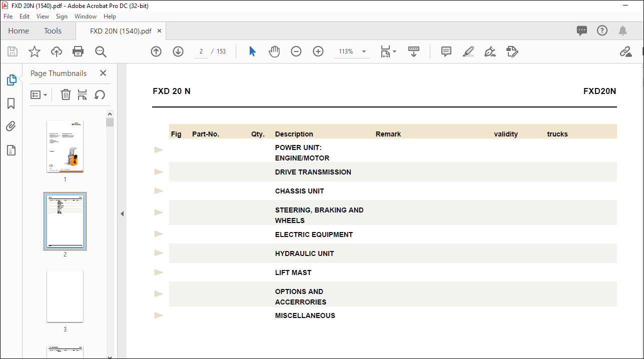Expand the STEERING, BRAKING AND WHEELS arrow
644x359 pixels.
pyautogui.click(x=159, y=212)
